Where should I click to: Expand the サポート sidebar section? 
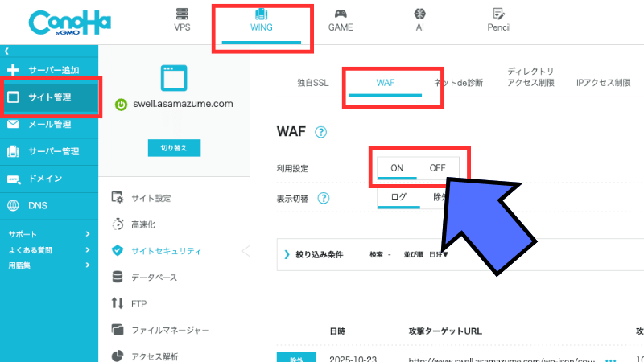pyautogui.click(x=48, y=234)
